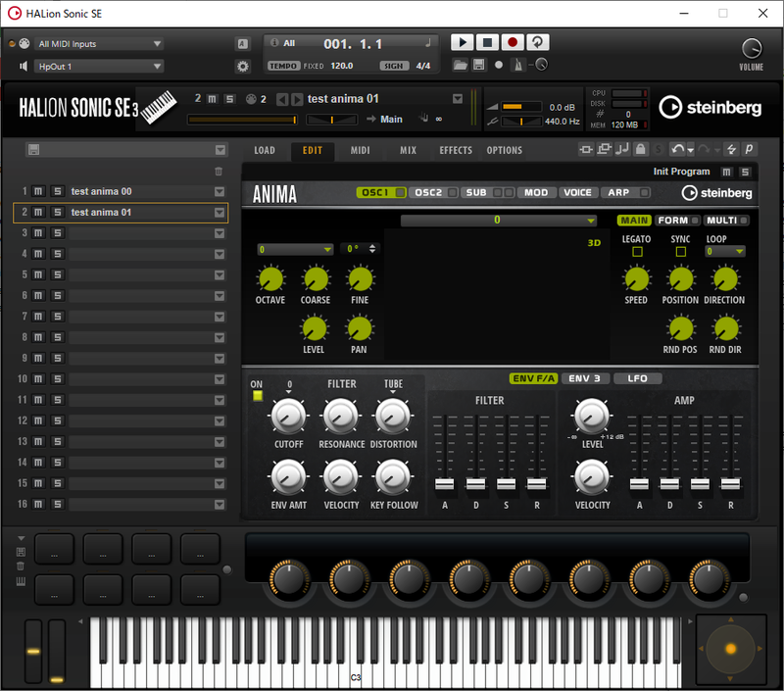Switch to the LOAD tab
The height and width of the screenshot is (691, 784).
pyautogui.click(x=265, y=150)
